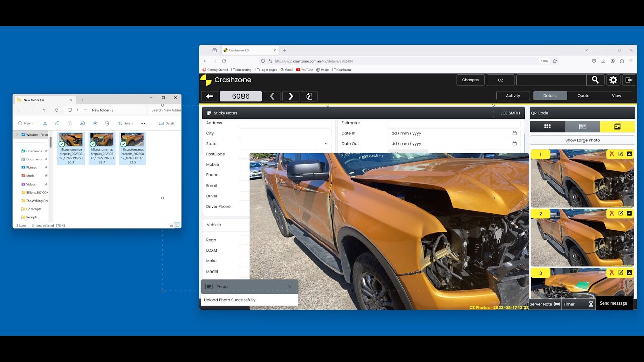Click the CZ button

501,80
